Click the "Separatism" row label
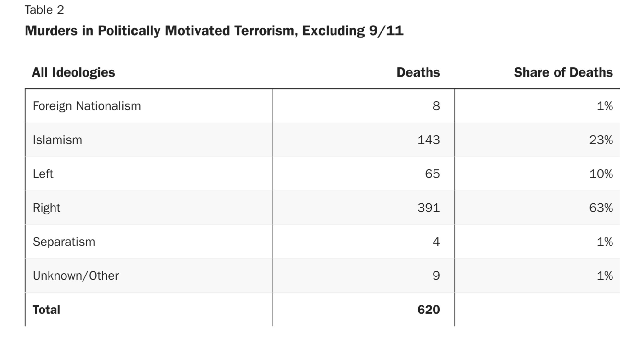 [64, 242]
